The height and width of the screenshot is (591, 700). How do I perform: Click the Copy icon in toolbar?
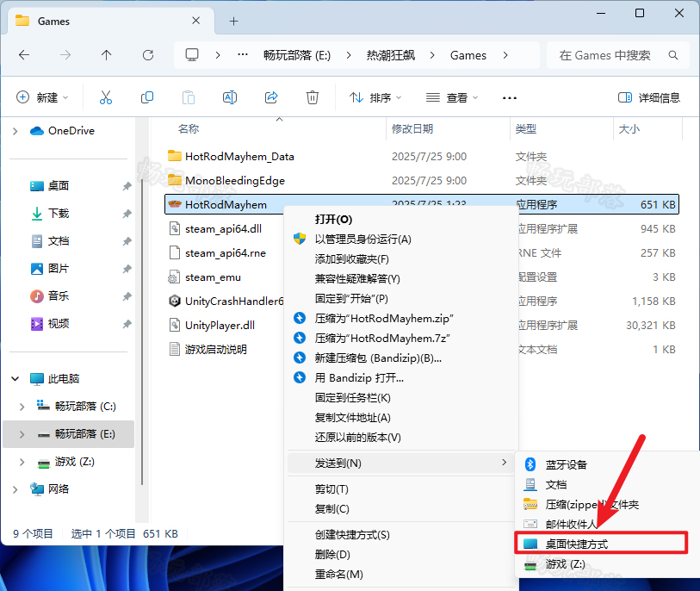click(147, 97)
